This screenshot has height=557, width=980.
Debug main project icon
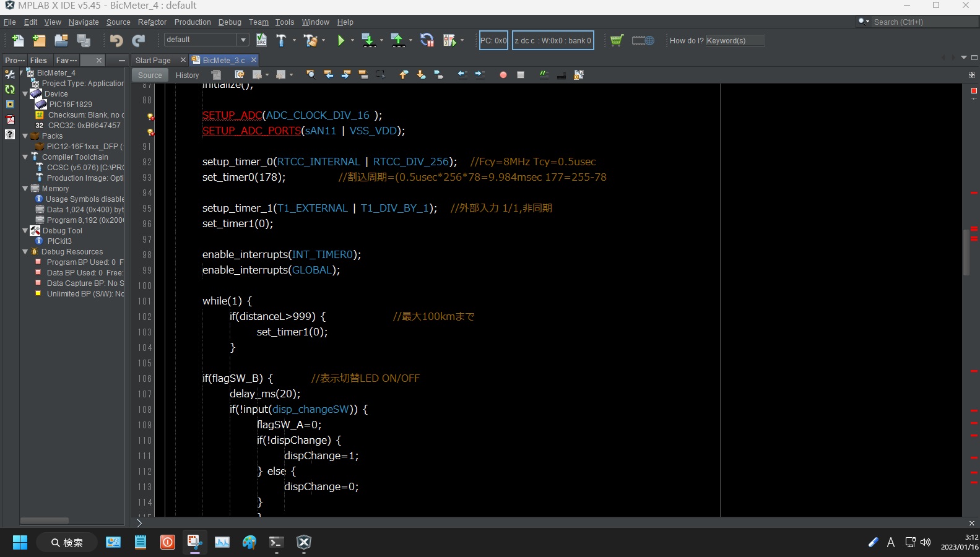[450, 40]
